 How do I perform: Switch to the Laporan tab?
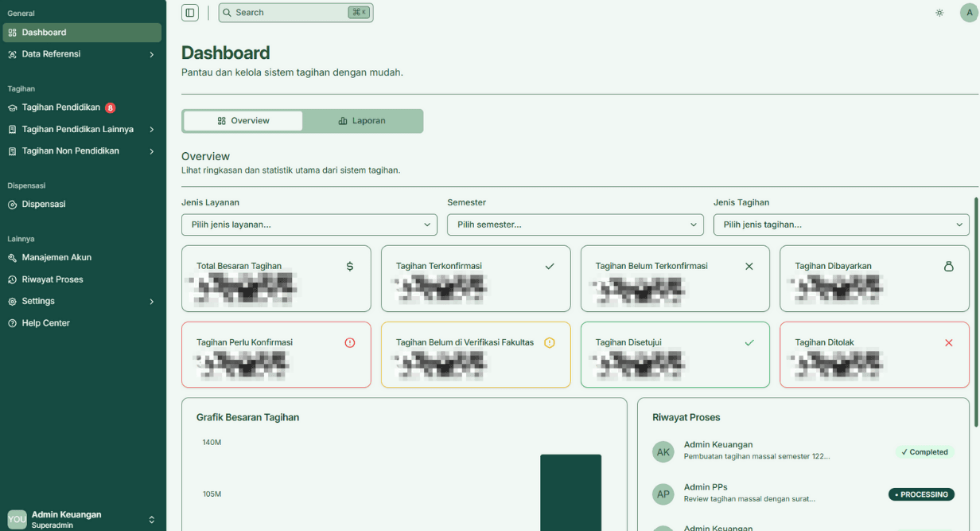coord(362,121)
